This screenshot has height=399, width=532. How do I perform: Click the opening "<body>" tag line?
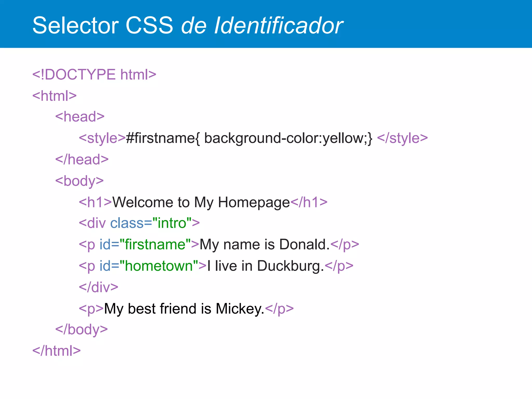pyautogui.click(x=79, y=181)
